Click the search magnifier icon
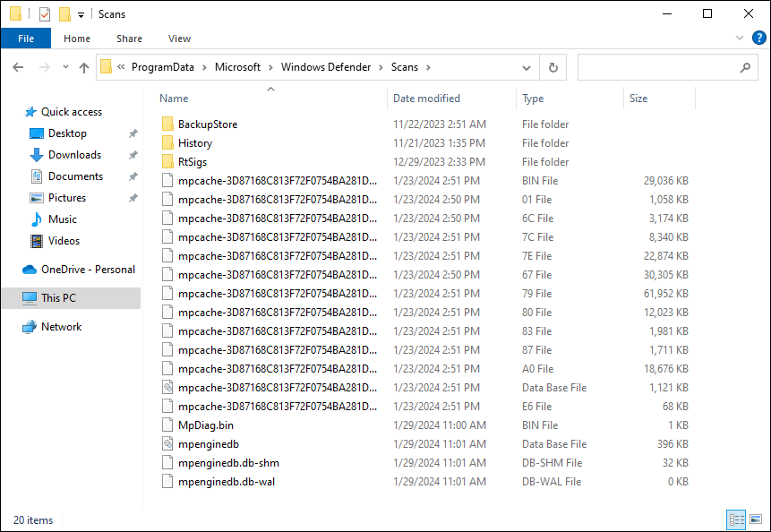Image resolution: width=771 pixels, height=532 pixels. [745, 67]
